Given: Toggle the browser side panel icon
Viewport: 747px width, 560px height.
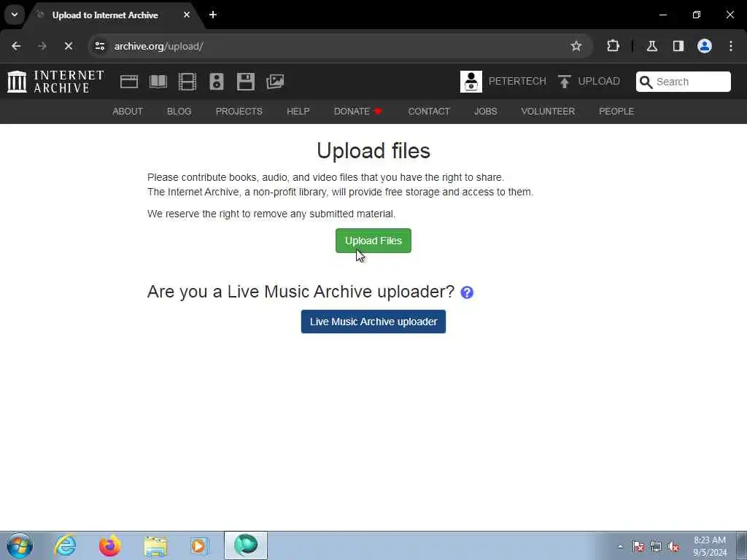Looking at the screenshot, I should pyautogui.click(x=678, y=46).
